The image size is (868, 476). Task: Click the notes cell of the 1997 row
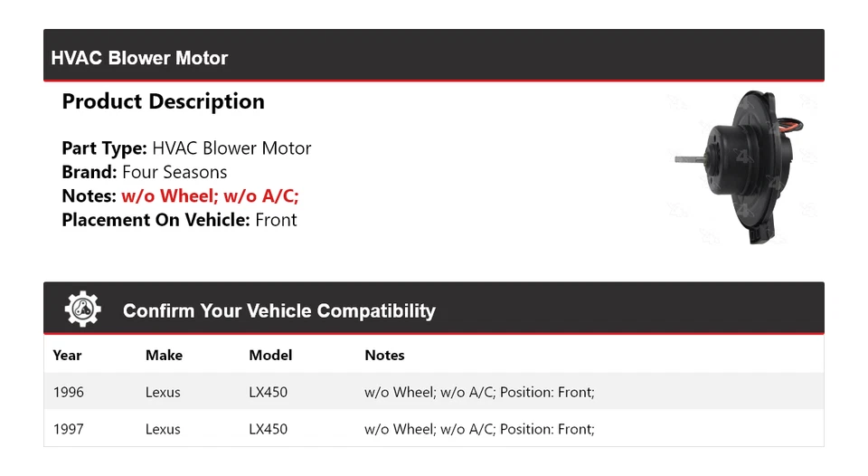click(x=479, y=429)
